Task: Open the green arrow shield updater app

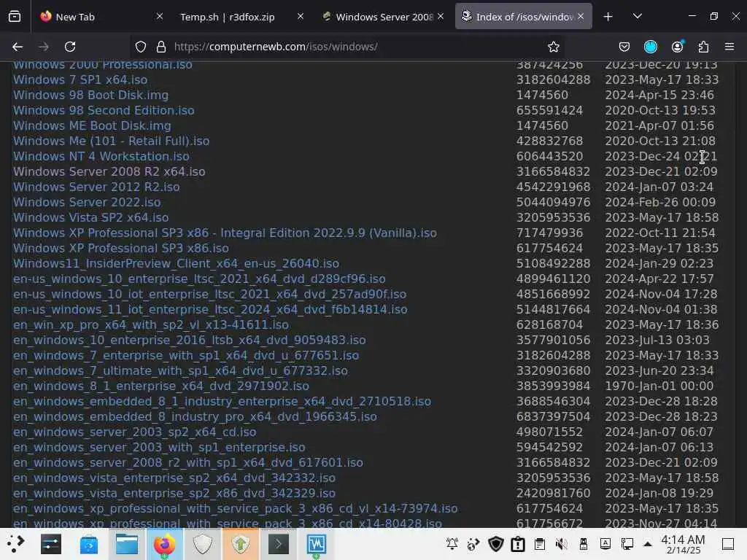Action: [x=241, y=544]
